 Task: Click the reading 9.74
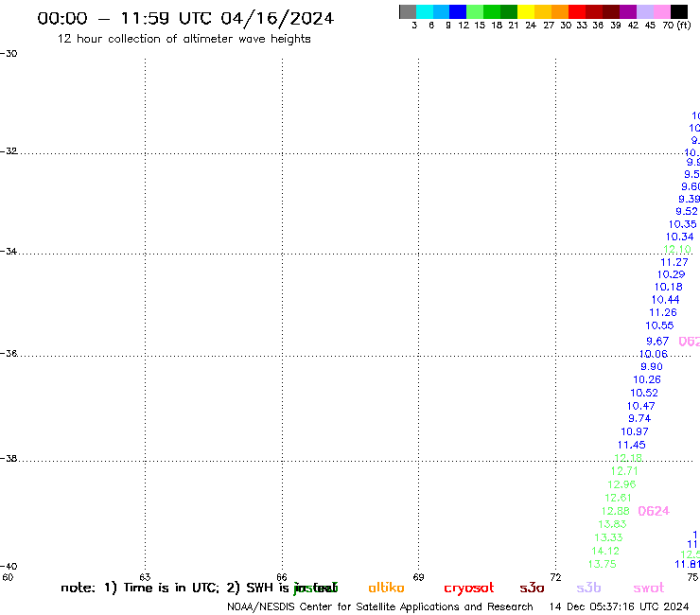639,419
